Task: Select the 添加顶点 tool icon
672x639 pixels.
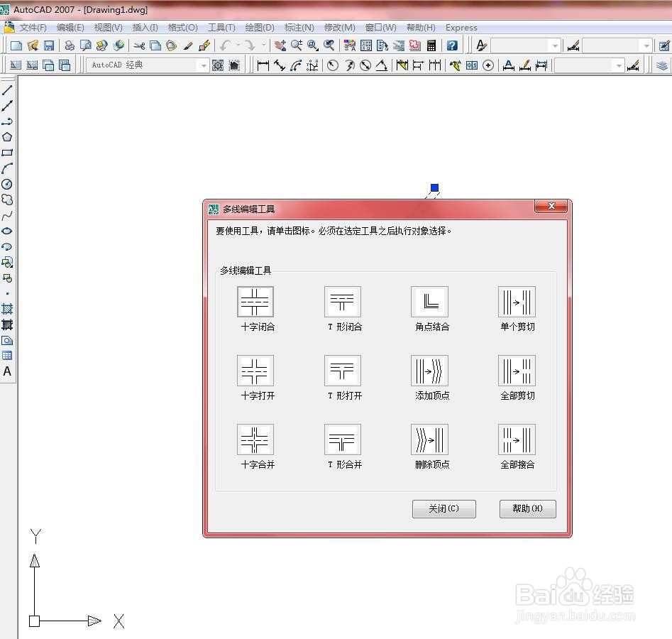Action: pos(429,371)
